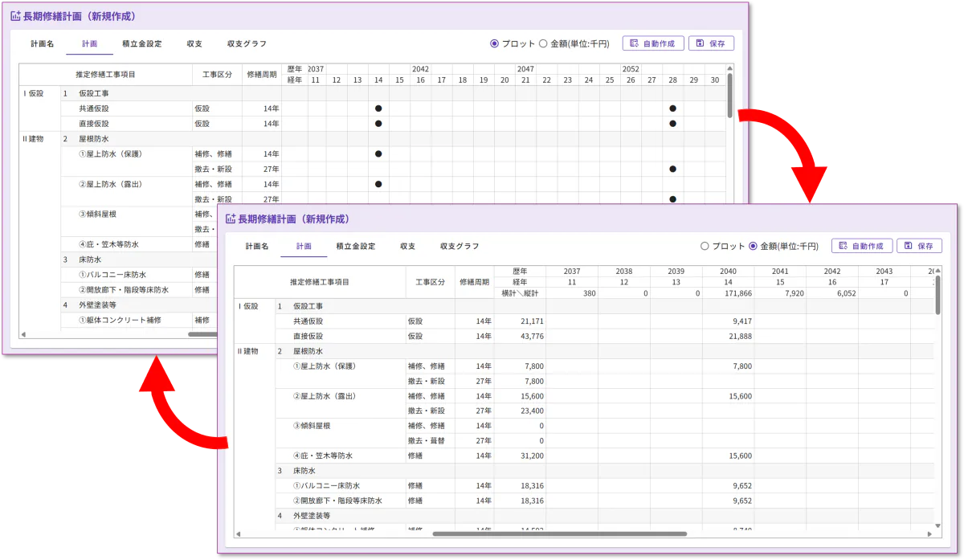The height and width of the screenshot is (560, 964).
Task: Open 積立金設定 tab in back window
Action: tap(142, 43)
